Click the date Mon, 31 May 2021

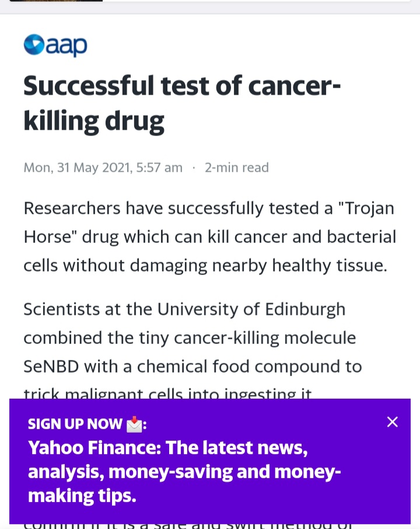pos(77,168)
